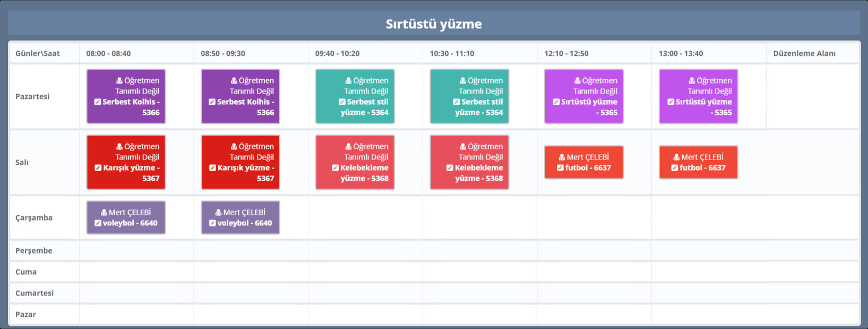Click the Sırtüstü yüzme title bar
The image size is (868, 329).
[434, 24]
